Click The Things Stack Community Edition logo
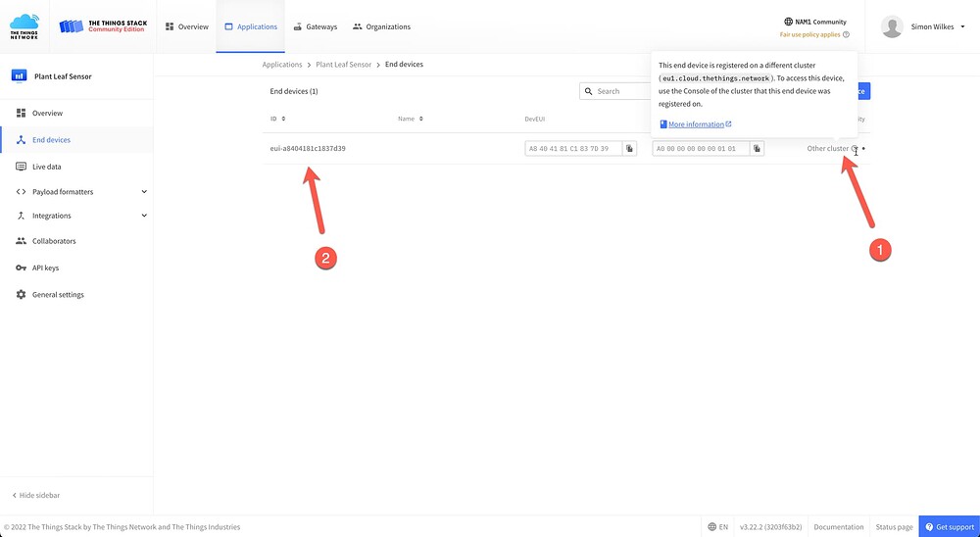980x537 pixels. (x=103, y=26)
